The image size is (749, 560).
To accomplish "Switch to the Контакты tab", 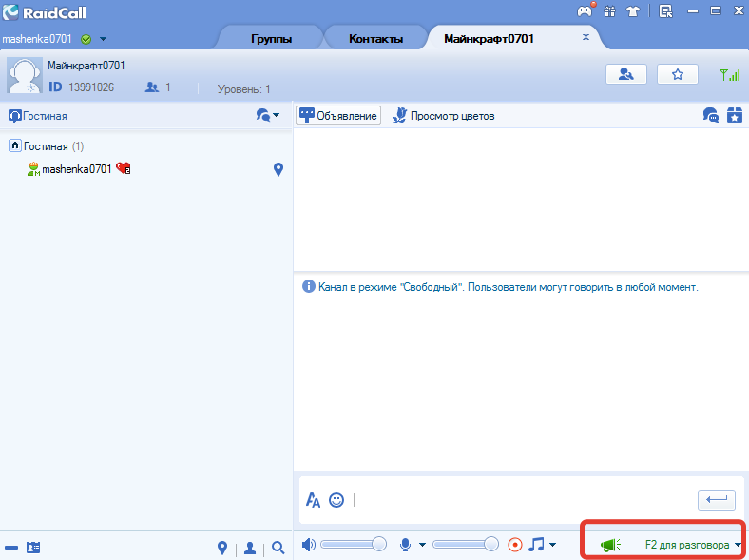I will (x=376, y=39).
